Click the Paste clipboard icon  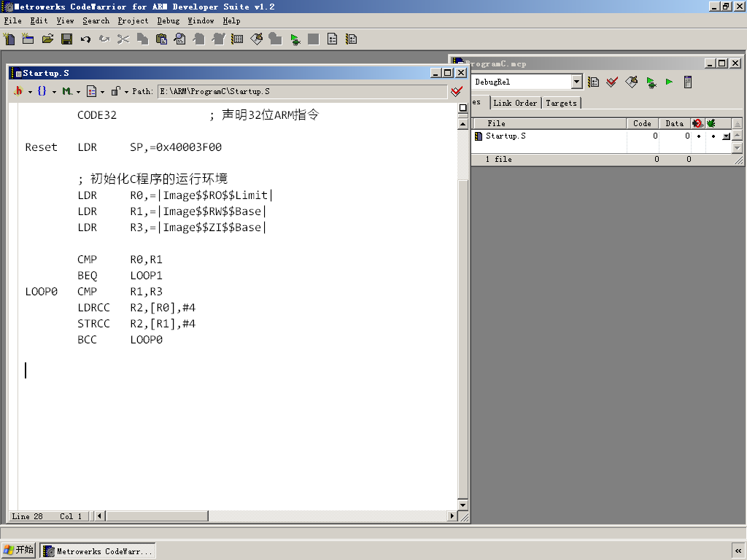(161, 39)
